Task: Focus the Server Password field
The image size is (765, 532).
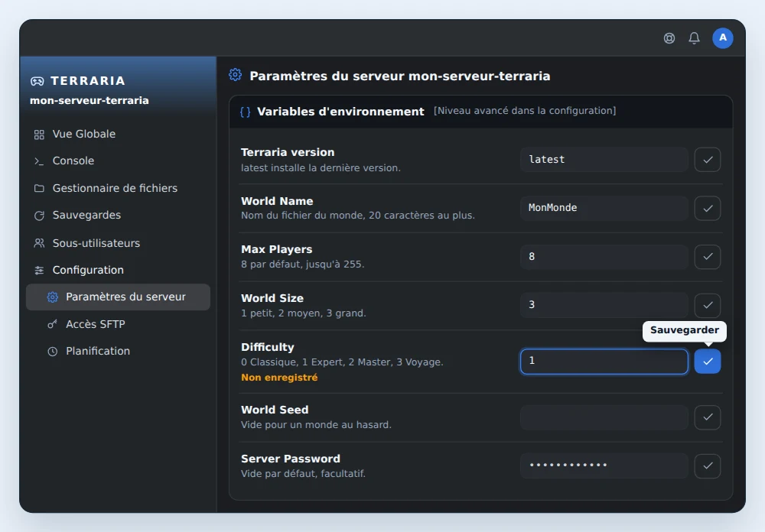Action: 604,466
